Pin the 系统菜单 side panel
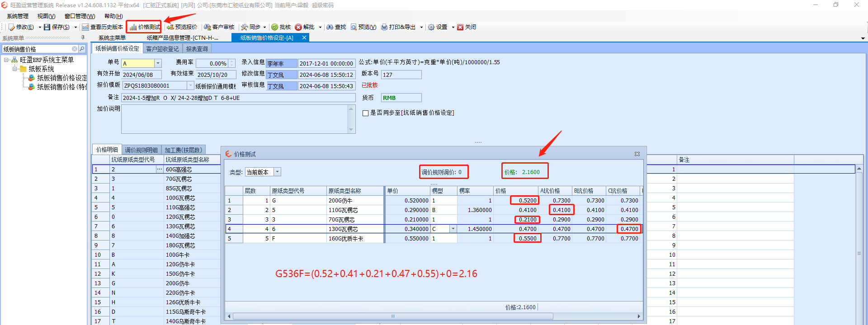Image resolution: width=868 pixels, height=325 pixels. (x=83, y=38)
